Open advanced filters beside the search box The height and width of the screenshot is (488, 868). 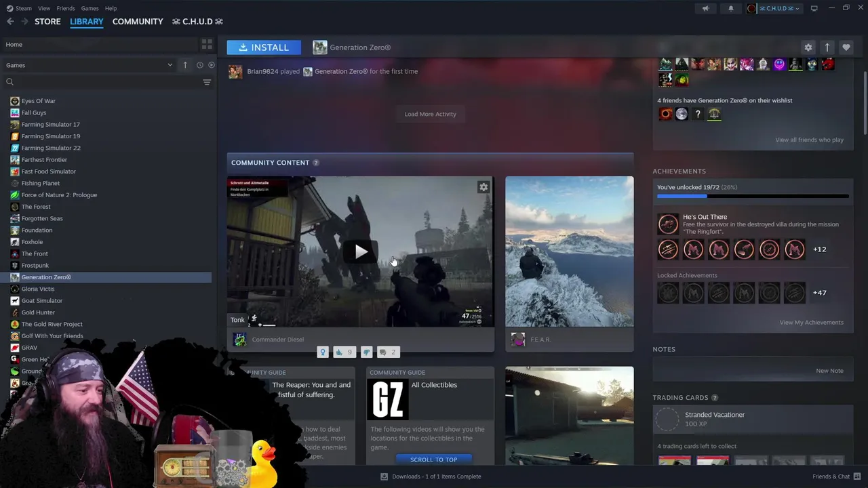pos(207,82)
